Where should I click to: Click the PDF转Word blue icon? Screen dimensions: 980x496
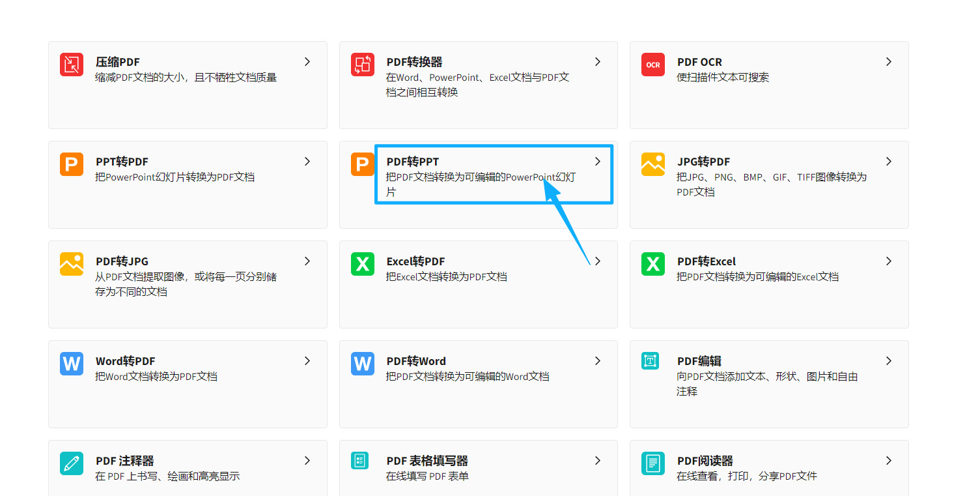pyautogui.click(x=362, y=364)
